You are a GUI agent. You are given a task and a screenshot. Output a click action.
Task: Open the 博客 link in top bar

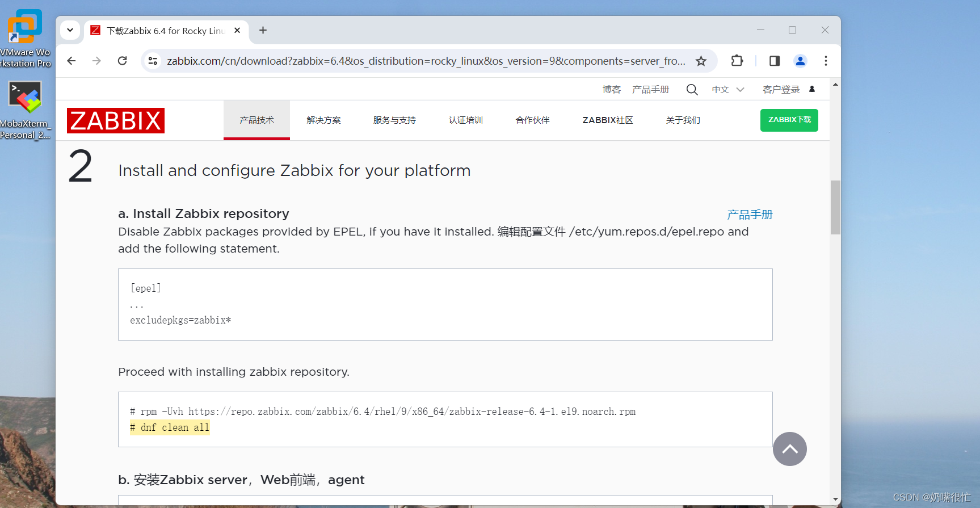coord(612,90)
